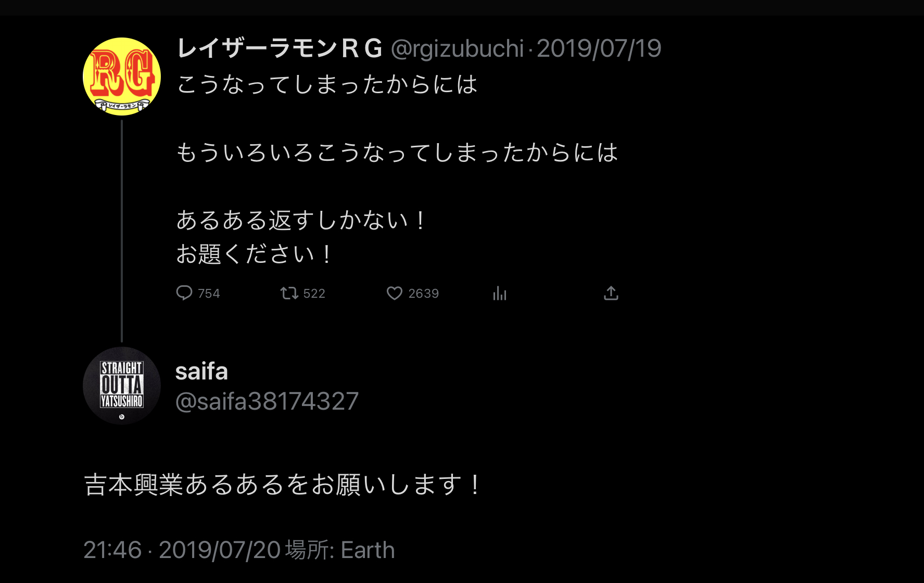This screenshot has height=583, width=924.
Task: Open tweet analytics bar chart icon
Action: click(500, 294)
